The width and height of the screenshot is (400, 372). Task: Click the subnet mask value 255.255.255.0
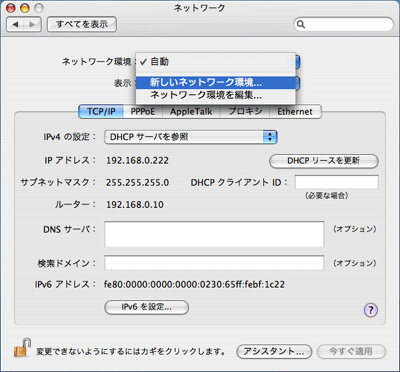(137, 183)
